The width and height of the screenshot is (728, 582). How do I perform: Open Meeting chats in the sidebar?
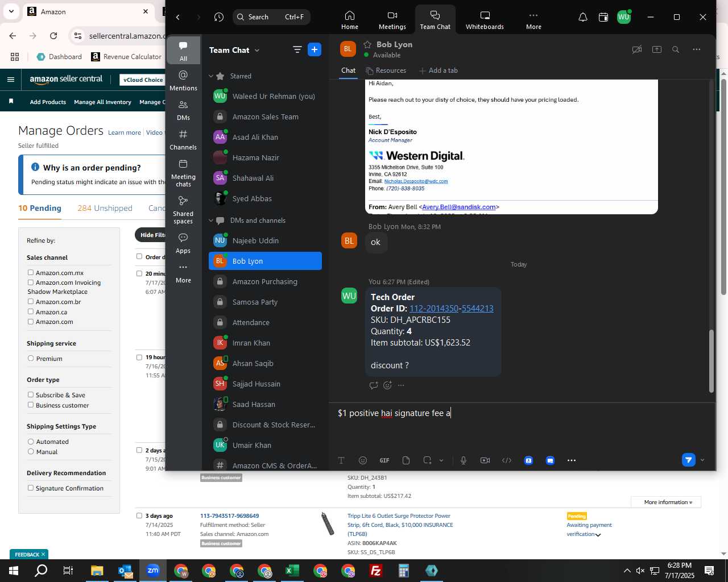[183, 173]
